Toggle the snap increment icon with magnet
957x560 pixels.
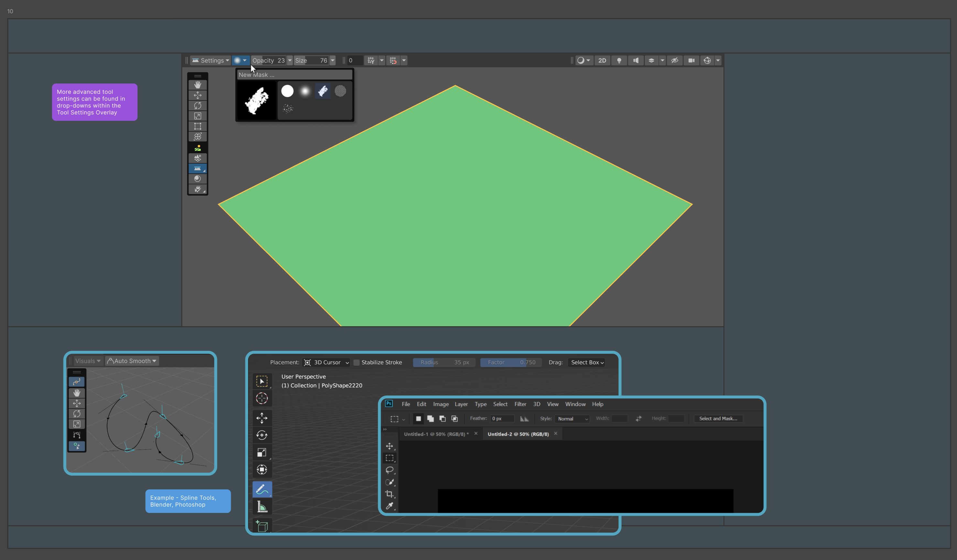coord(393,60)
